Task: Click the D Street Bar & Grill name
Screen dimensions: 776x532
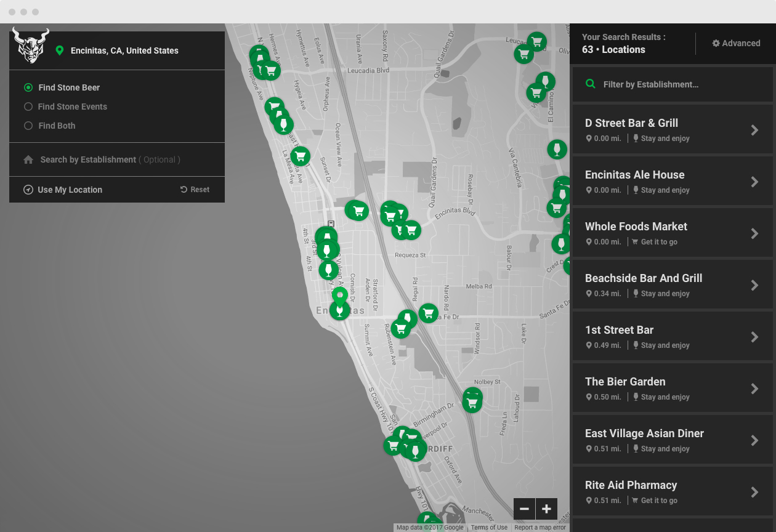Action: (631, 123)
